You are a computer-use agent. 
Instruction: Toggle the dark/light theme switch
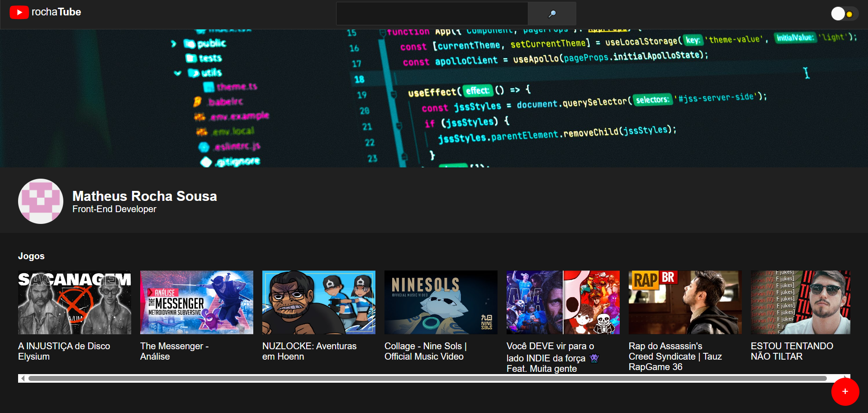pyautogui.click(x=844, y=14)
